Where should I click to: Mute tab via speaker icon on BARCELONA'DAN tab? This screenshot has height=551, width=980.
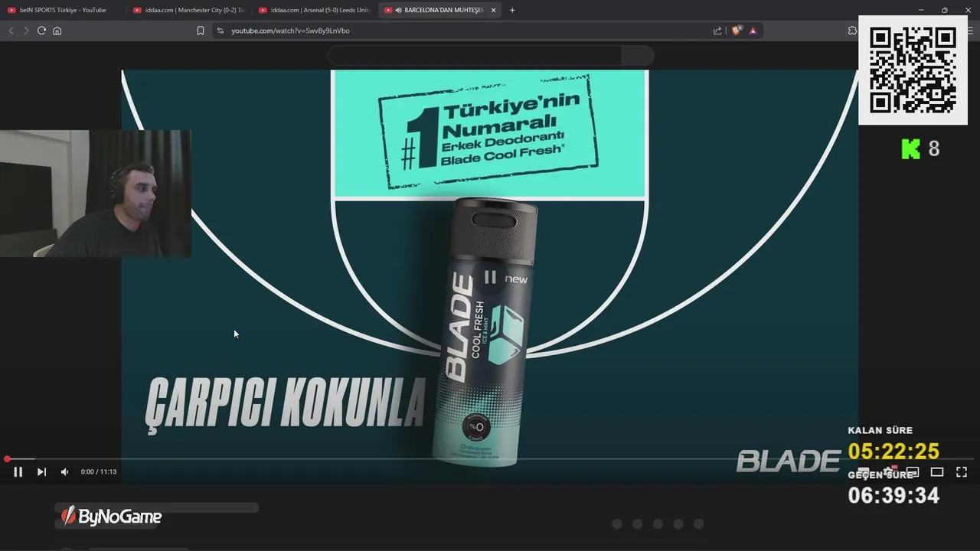pyautogui.click(x=398, y=10)
